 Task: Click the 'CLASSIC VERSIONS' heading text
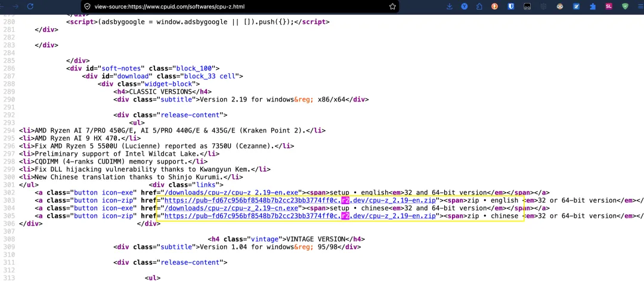(160, 92)
